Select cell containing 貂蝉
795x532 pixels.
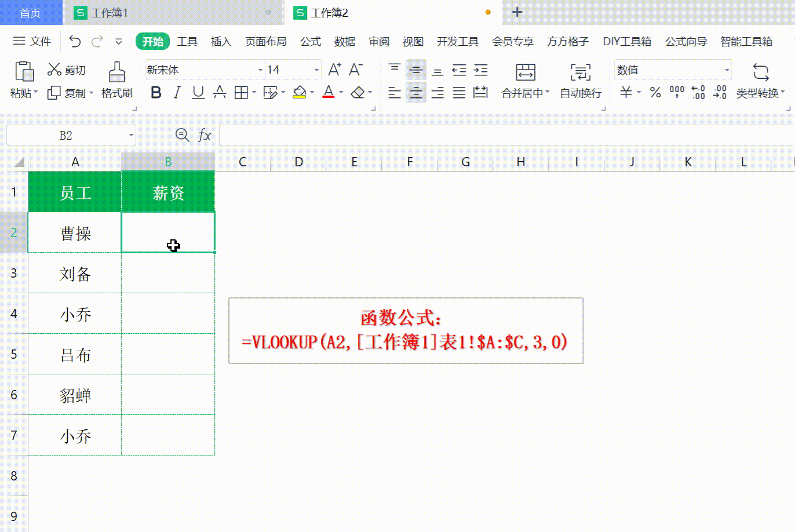(75, 395)
